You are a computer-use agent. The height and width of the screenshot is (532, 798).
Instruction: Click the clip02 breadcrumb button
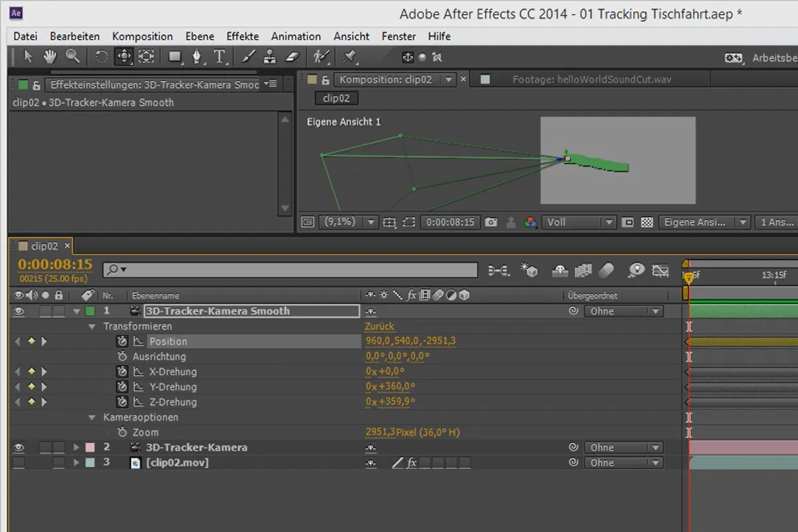tap(337, 98)
